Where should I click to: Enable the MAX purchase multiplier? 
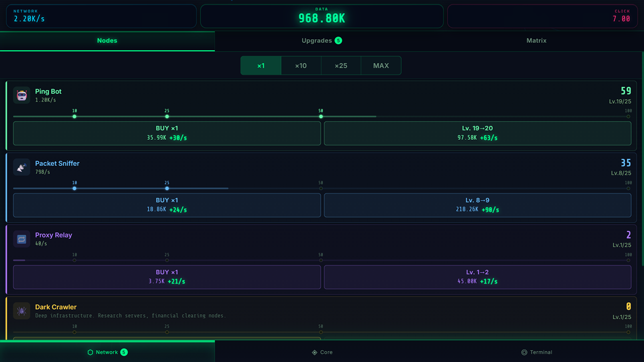click(x=381, y=65)
